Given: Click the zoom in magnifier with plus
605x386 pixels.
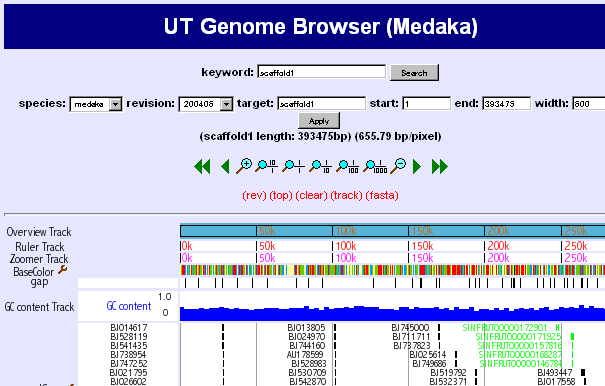Looking at the screenshot, I should pyautogui.click(x=244, y=166).
